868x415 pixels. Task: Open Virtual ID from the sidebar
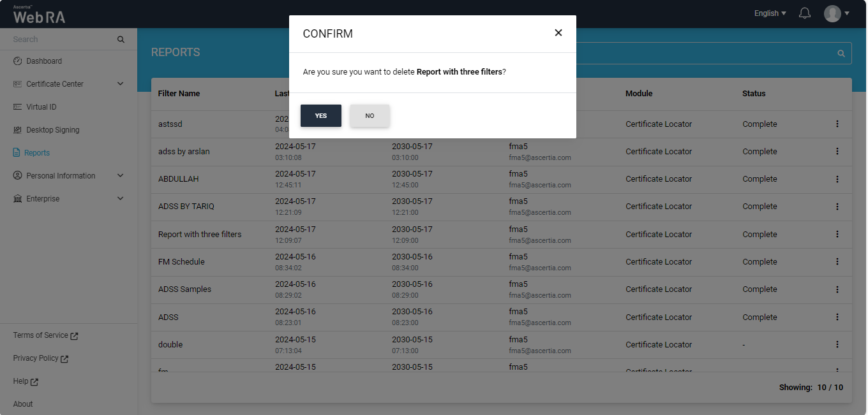pyautogui.click(x=41, y=107)
